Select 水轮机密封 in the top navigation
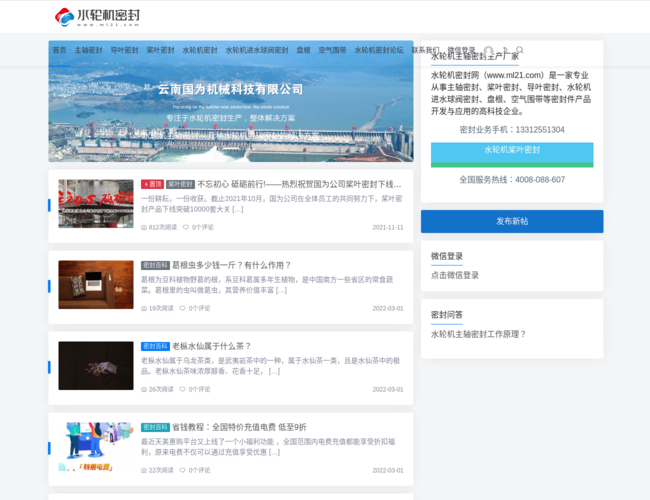The height and width of the screenshot is (500, 650). pos(200,50)
